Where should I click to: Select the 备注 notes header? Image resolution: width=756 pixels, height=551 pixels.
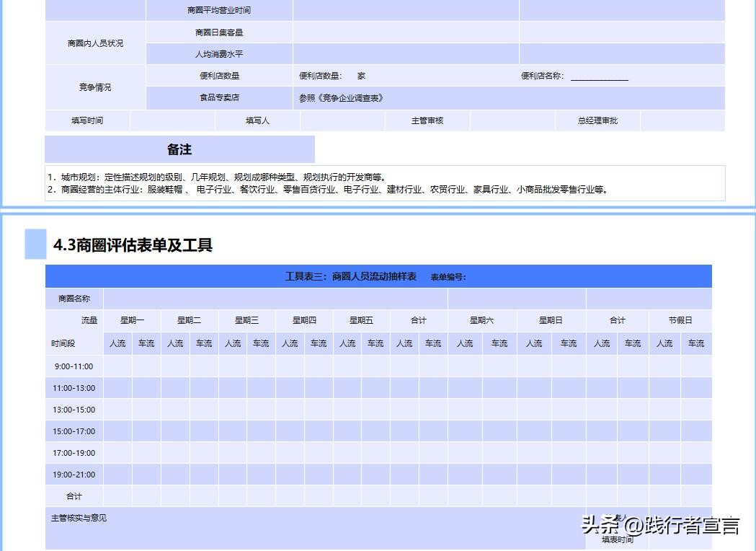pos(179,149)
